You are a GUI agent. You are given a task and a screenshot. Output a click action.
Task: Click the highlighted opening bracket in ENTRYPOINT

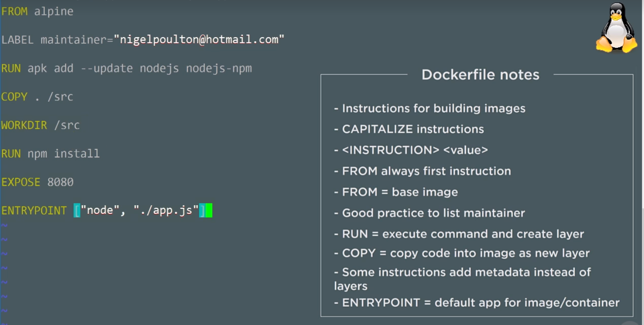point(77,210)
